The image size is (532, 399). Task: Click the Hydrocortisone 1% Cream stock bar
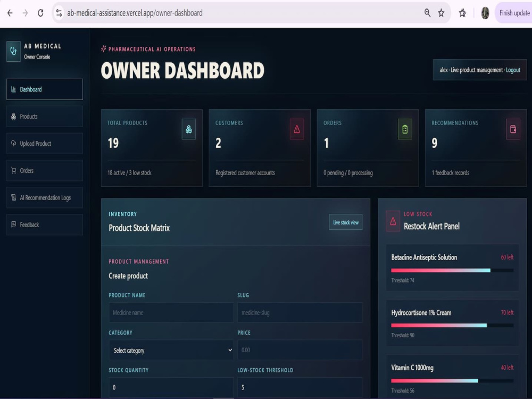pyautogui.click(x=452, y=326)
